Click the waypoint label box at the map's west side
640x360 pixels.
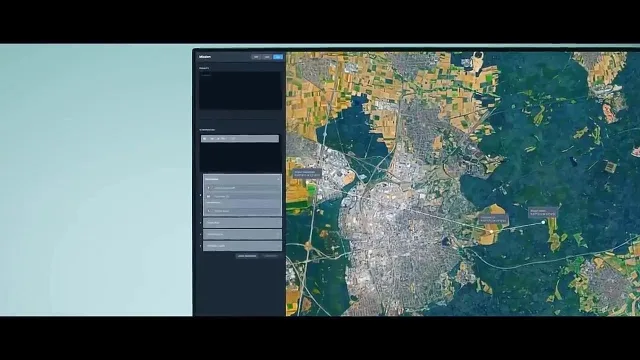click(x=307, y=173)
